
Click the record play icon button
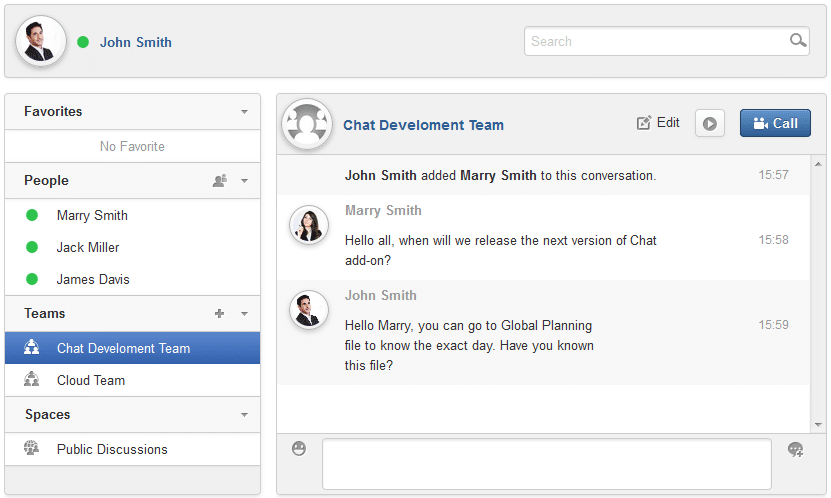click(710, 123)
